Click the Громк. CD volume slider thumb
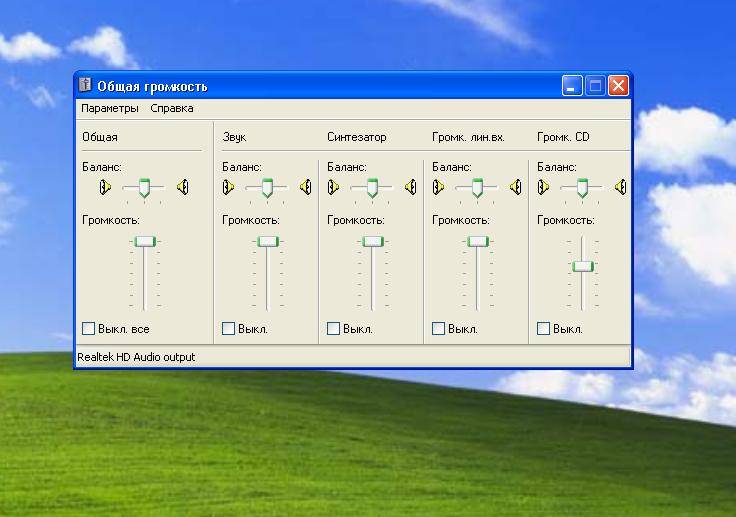This screenshot has width=736, height=517. pos(583,267)
